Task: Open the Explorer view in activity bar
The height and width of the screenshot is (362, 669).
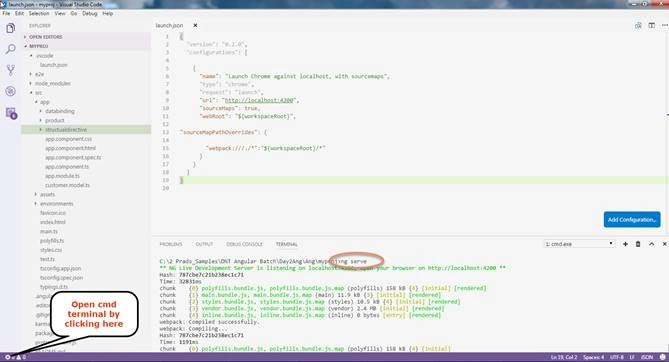Action: [x=11, y=28]
